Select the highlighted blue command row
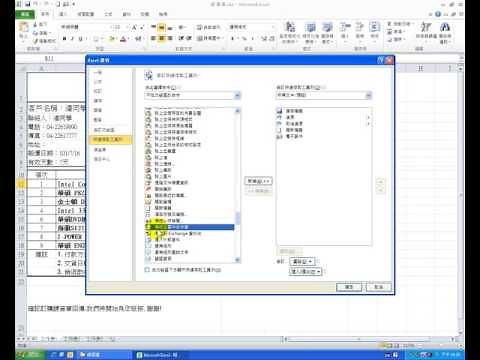This screenshot has height=360, width=480. [189, 227]
